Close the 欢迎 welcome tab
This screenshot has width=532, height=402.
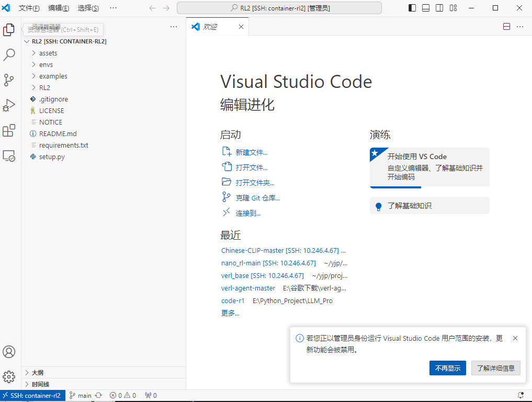241,27
